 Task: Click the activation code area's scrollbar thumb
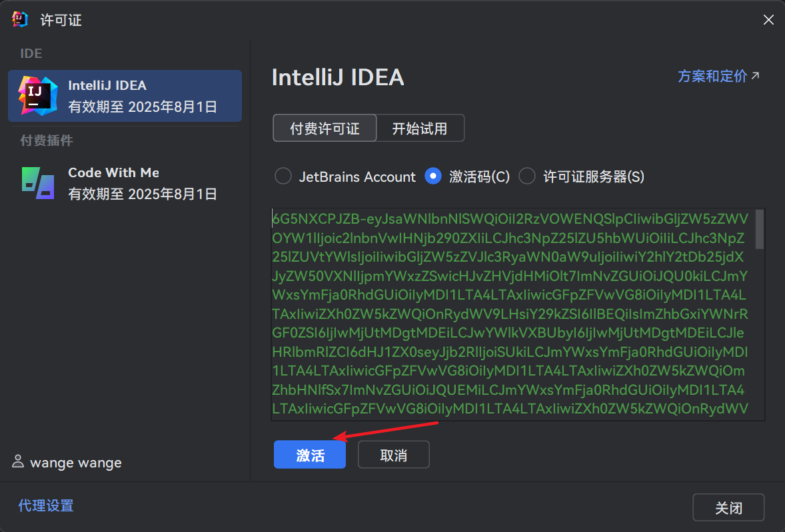pos(759,230)
